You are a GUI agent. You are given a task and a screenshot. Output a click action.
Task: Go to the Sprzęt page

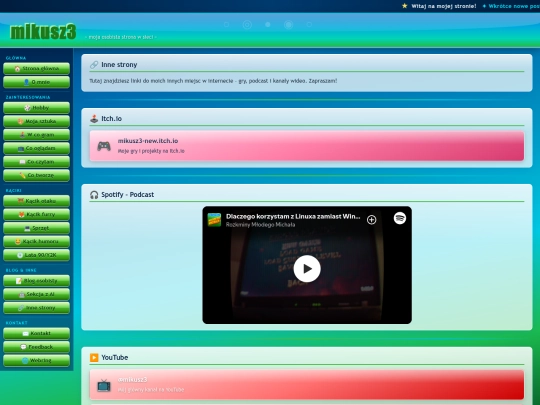(x=36, y=228)
